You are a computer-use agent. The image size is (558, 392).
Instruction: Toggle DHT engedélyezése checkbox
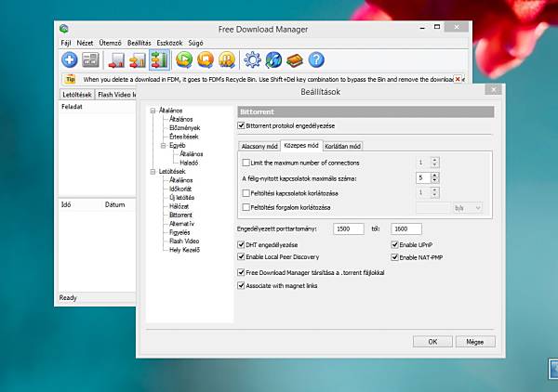(x=241, y=245)
